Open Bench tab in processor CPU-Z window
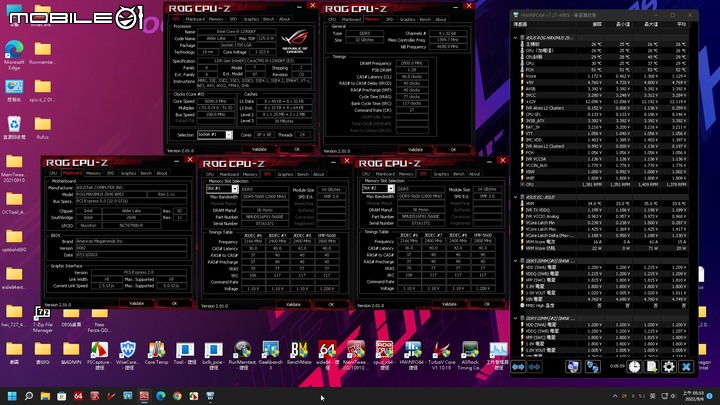 (269, 19)
